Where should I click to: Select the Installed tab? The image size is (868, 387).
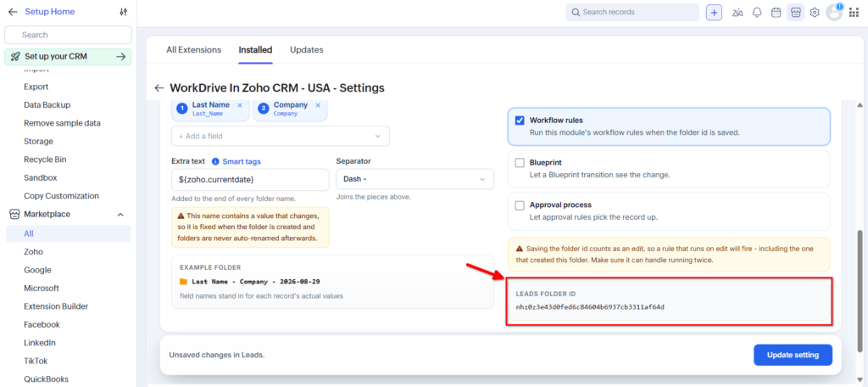tap(255, 50)
